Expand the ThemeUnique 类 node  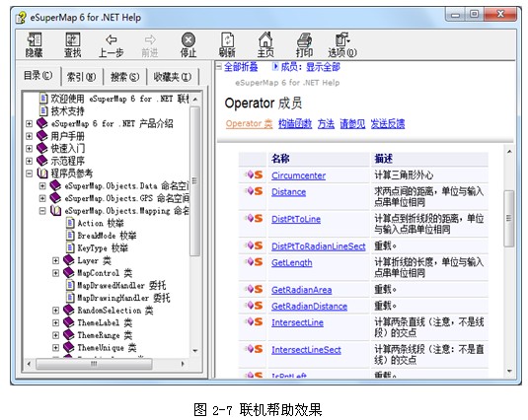pyautogui.click(x=56, y=347)
